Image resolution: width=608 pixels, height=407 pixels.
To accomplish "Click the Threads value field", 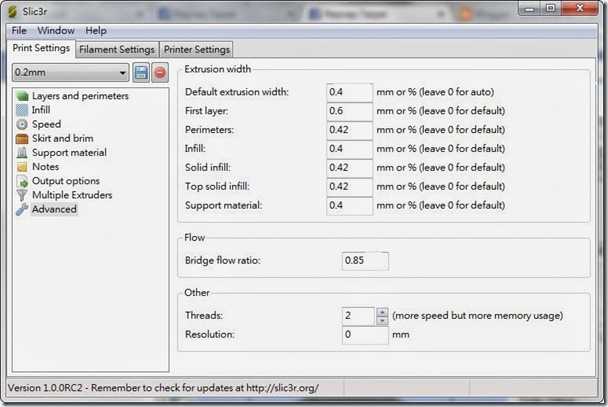I will (359, 316).
